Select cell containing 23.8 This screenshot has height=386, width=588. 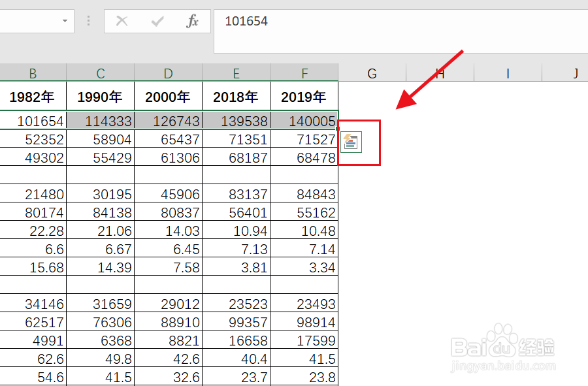pos(304,376)
